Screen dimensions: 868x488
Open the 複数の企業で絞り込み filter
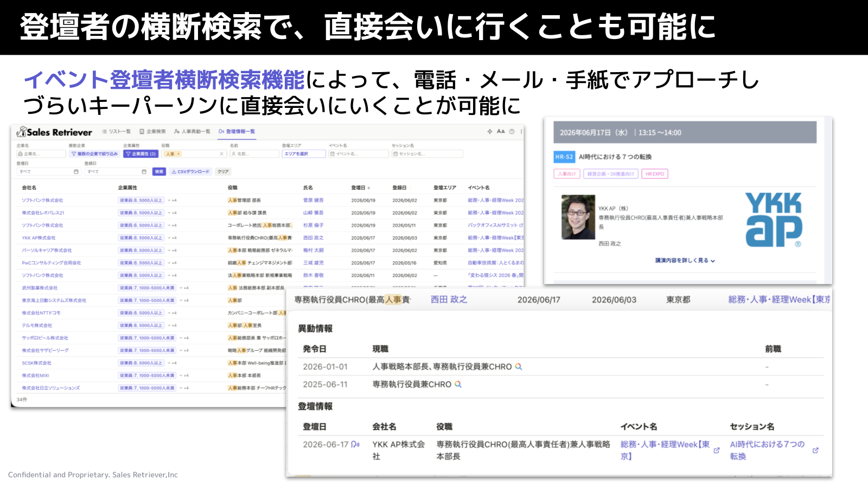point(94,154)
